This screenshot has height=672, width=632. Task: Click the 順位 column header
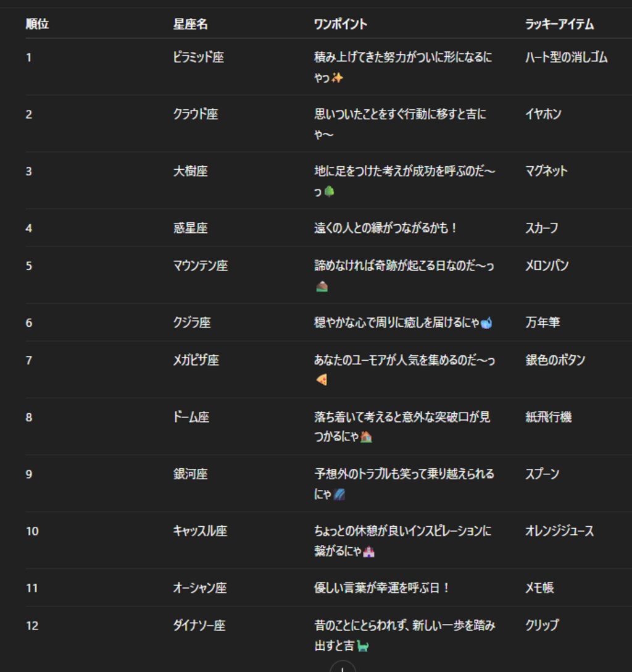[37, 24]
